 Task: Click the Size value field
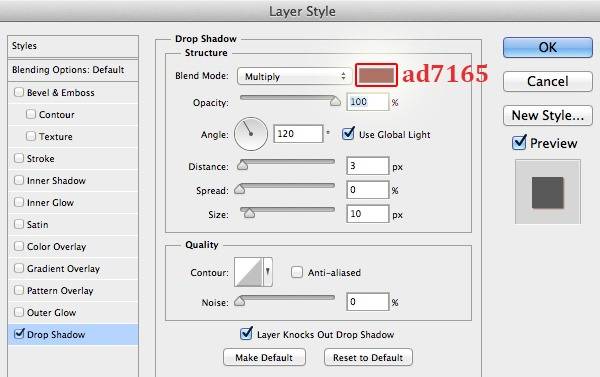click(367, 214)
